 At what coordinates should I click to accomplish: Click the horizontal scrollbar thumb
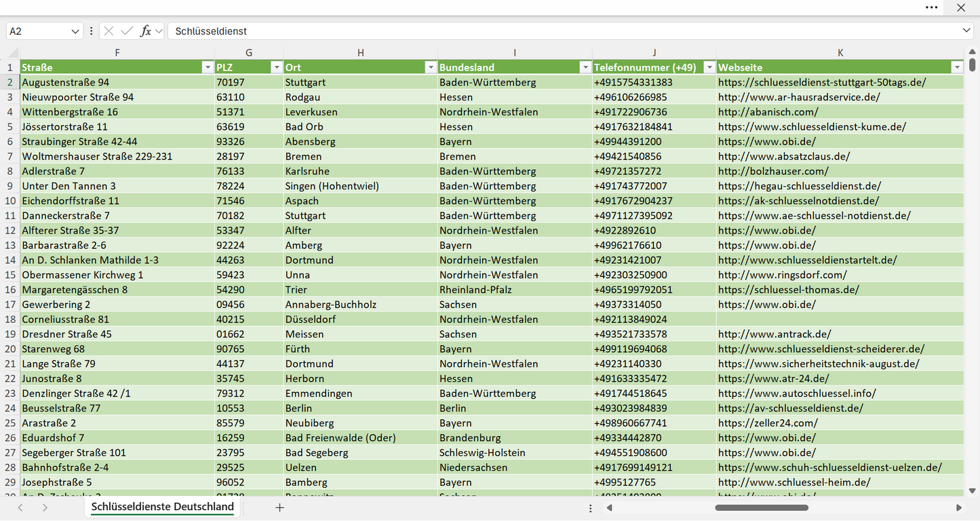click(x=762, y=507)
